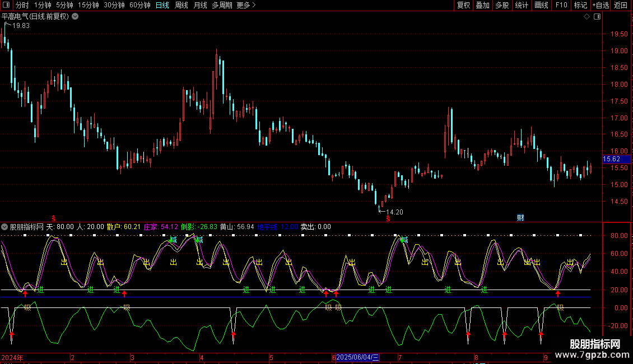Click the red S marker near January
This screenshot has height=364, width=633.
[x=54, y=218]
